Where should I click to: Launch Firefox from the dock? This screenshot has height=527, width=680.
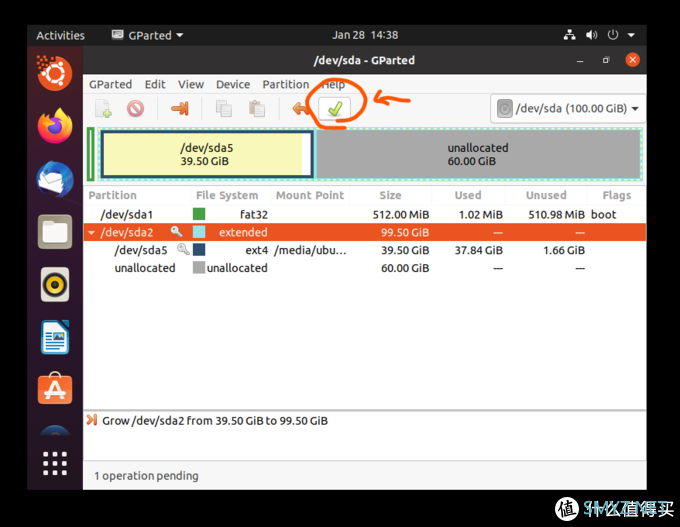55,126
